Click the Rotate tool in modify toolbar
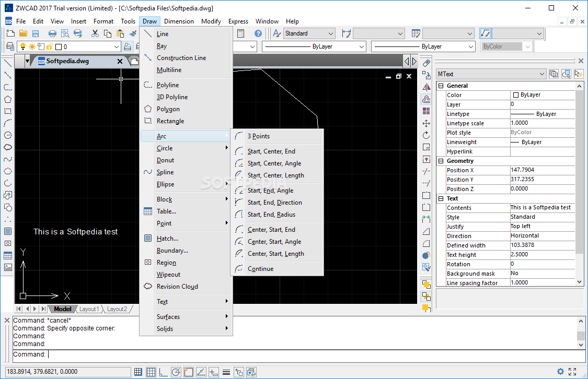The height and width of the screenshot is (379, 588). pyautogui.click(x=426, y=135)
